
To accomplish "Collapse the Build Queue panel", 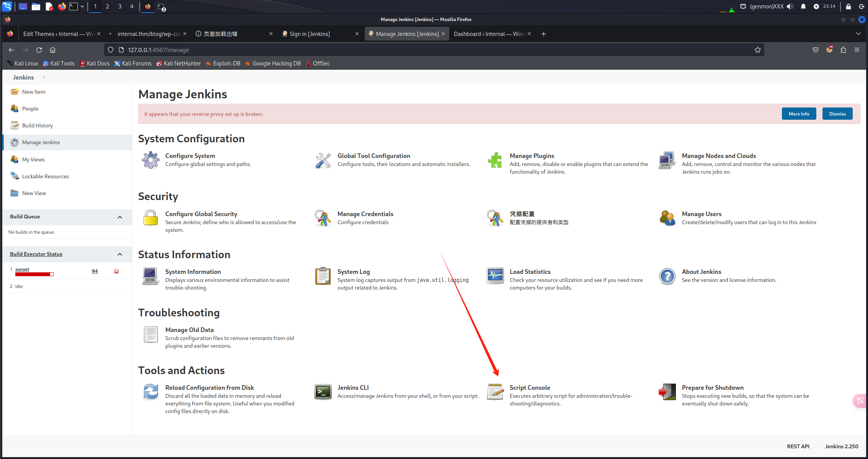I will [x=120, y=217].
